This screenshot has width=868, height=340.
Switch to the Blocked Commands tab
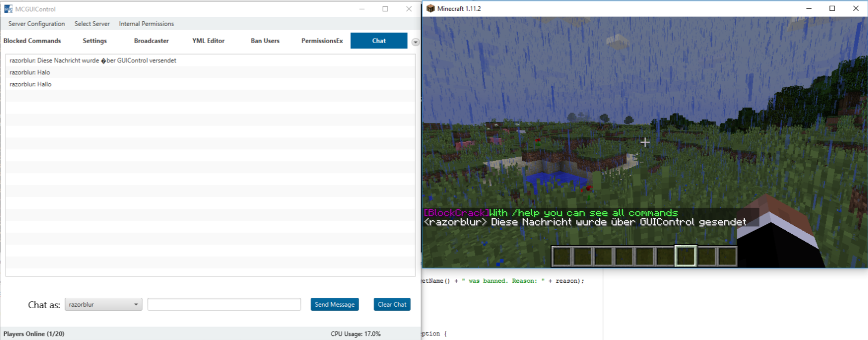(x=32, y=41)
